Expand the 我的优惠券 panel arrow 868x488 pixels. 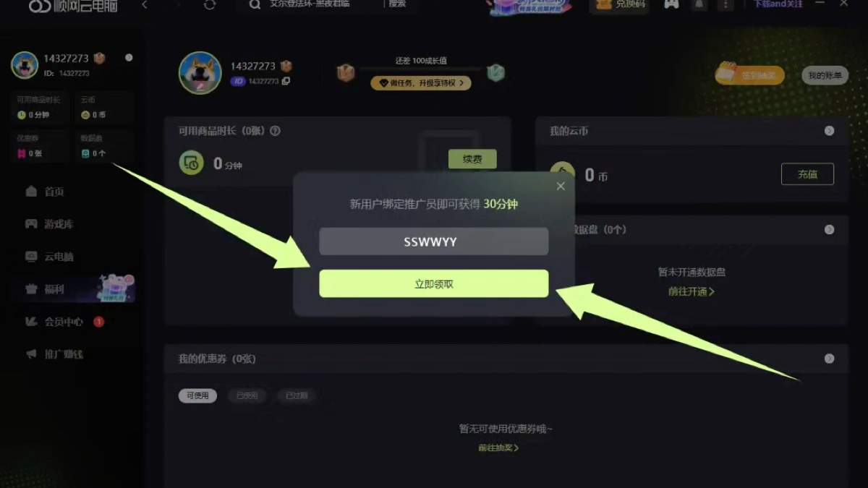tap(829, 359)
